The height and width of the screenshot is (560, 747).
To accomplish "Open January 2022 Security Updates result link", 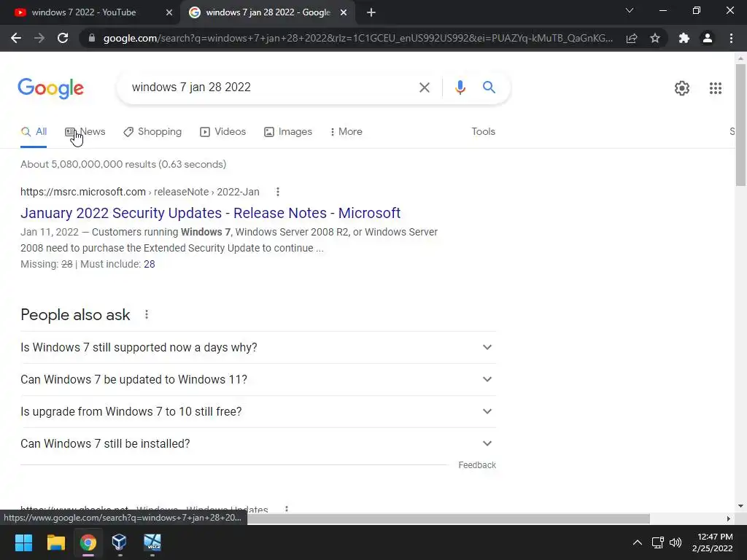I will tap(211, 213).
